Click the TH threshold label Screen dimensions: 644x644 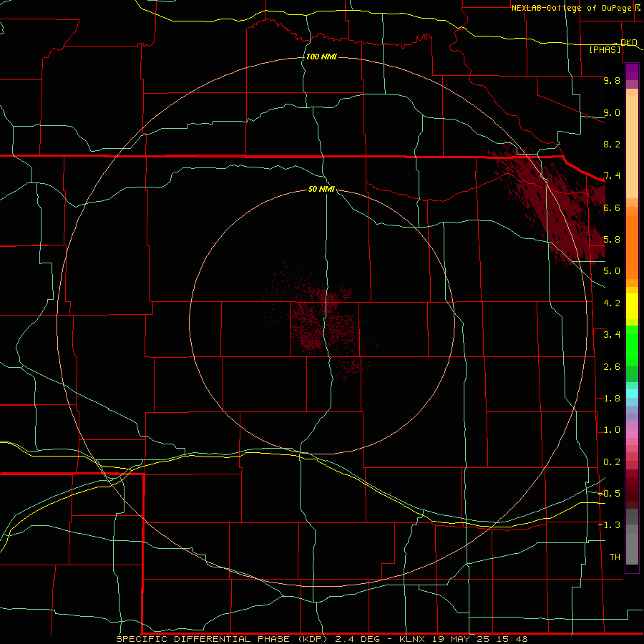tap(615, 557)
